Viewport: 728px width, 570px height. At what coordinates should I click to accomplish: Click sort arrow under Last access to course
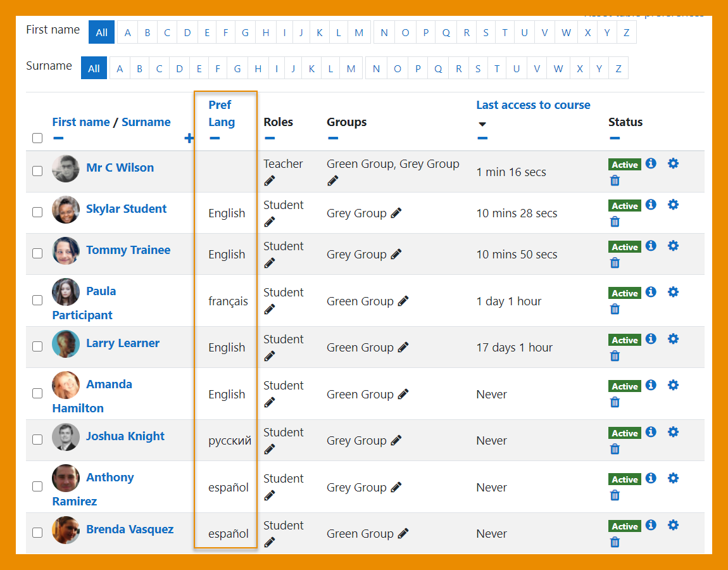coord(482,124)
